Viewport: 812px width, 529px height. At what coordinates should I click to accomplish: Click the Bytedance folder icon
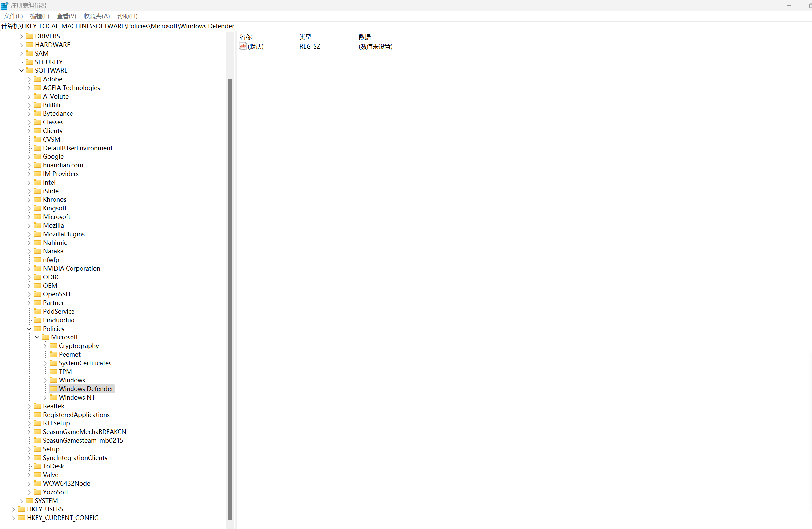(37, 113)
